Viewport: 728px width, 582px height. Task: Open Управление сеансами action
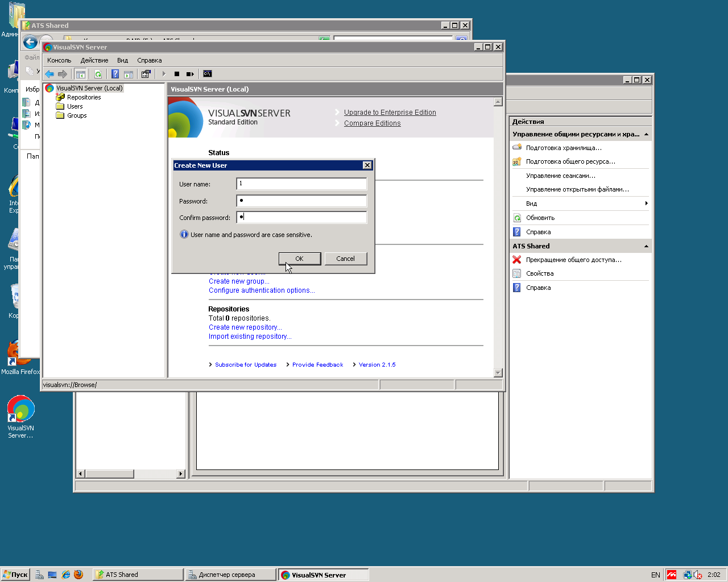[x=561, y=176]
